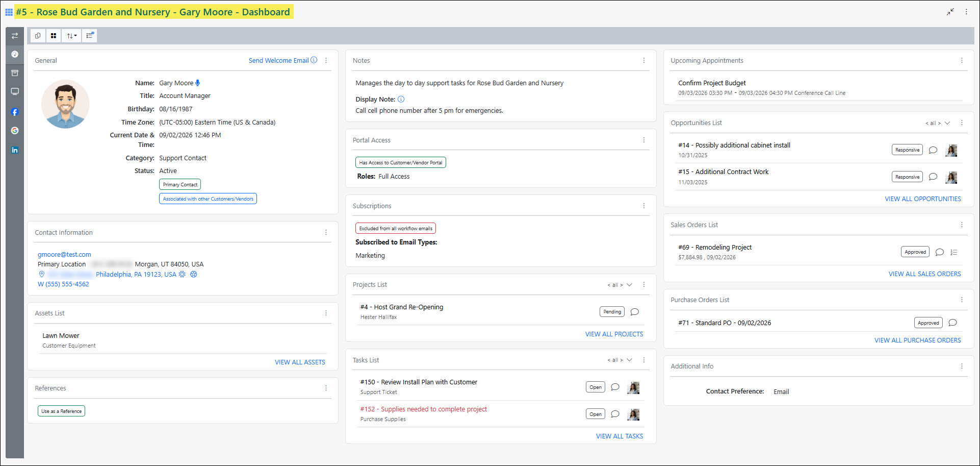
Task: Expand the Projects List filter chevron
Action: pyautogui.click(x=629, y=285)
